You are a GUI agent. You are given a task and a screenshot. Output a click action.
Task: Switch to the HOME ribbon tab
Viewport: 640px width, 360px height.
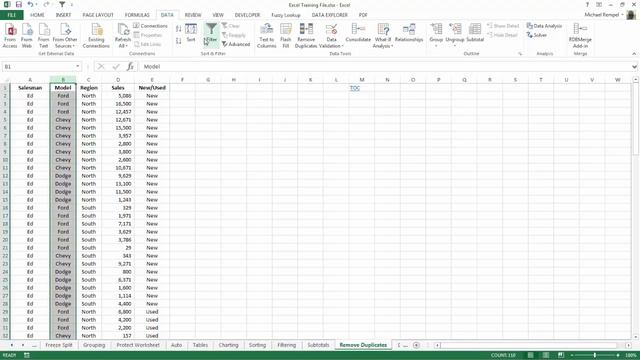coord(37,15)
